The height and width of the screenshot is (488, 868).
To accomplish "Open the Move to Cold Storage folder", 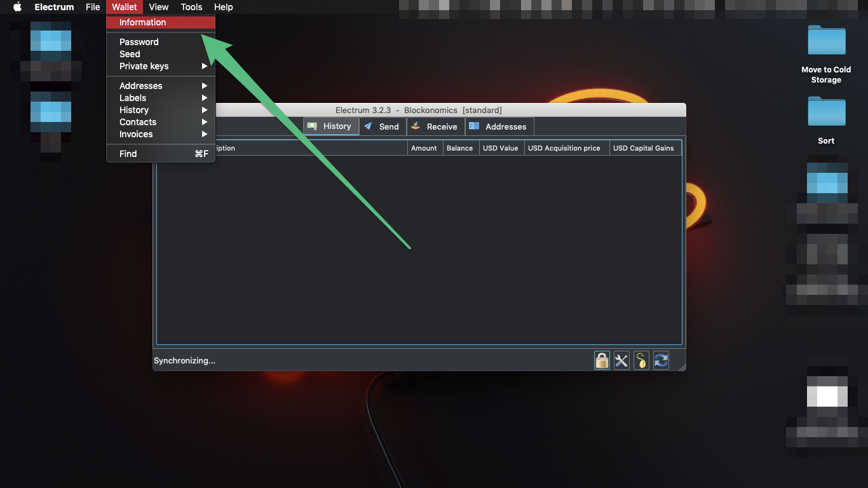I will click(x=826, y=55).
